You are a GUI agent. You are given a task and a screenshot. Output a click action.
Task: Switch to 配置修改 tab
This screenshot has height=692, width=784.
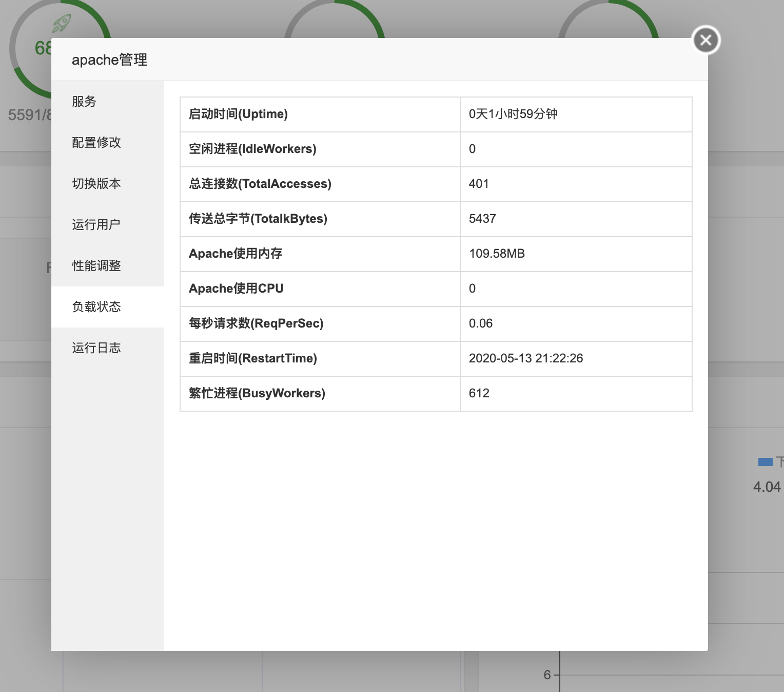pyautogui.click(x=108, y=142)
